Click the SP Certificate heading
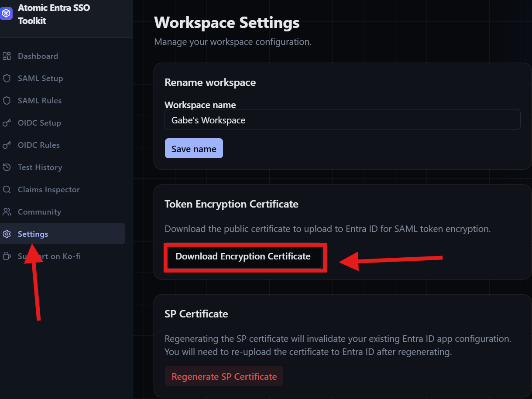The image size is (532, 399). pos(196,314)
